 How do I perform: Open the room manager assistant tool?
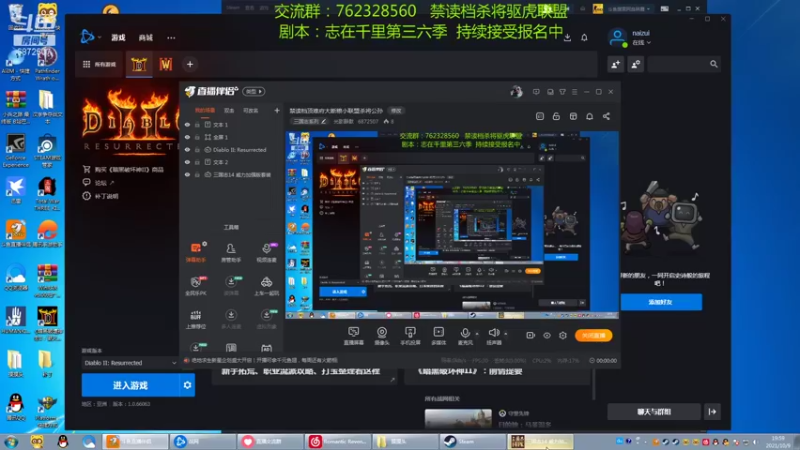231,253
